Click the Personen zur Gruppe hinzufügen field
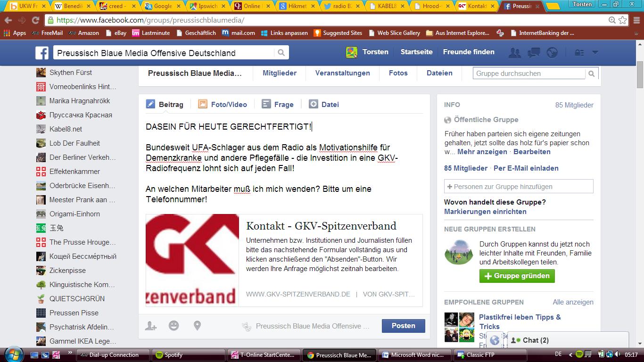 pyautogui.click(x=519, y=187)
